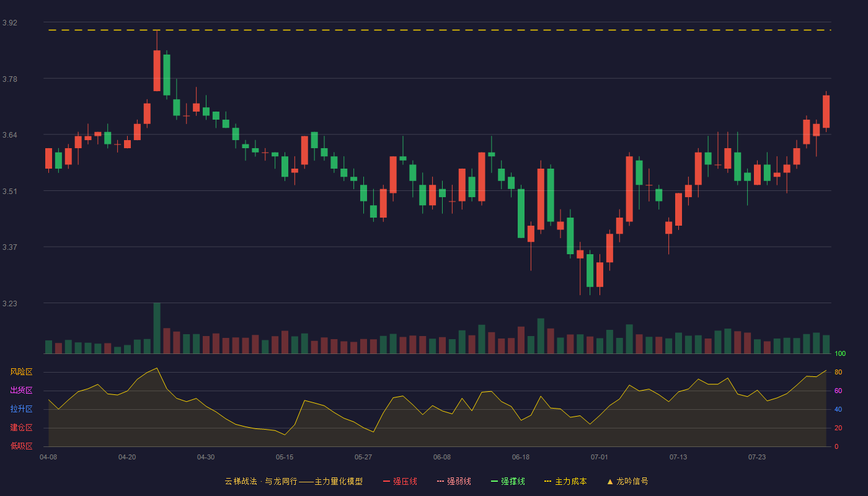Click the green 100 indicator axis value
868x496 pixels.
point(840,353)
